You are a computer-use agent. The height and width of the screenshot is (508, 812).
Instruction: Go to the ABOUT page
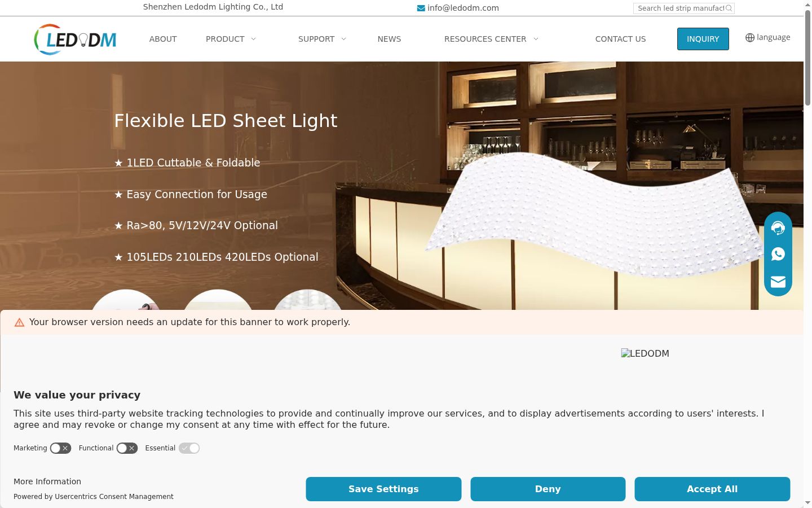tap(163, 39)
